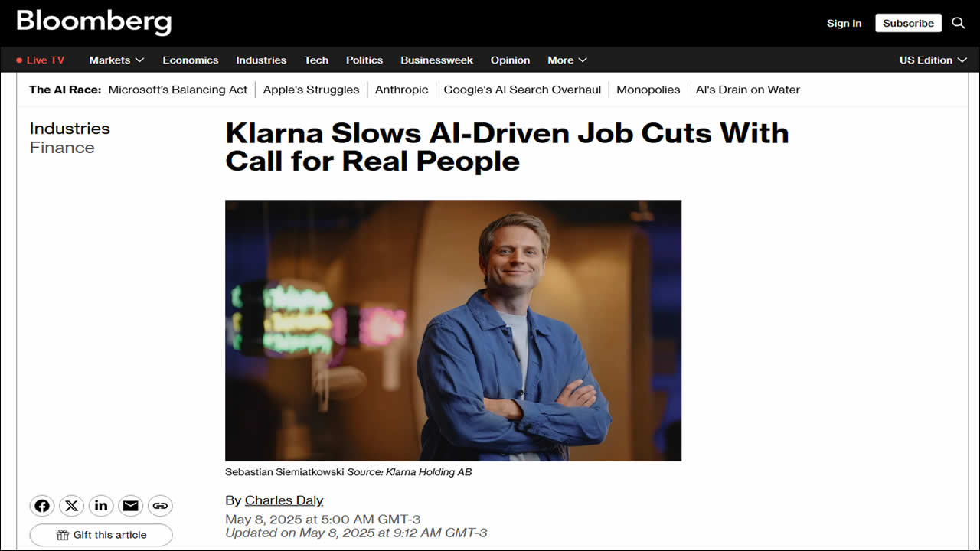
Task: Open the Anthropic topic link
Action: click(x=401, y=90)
